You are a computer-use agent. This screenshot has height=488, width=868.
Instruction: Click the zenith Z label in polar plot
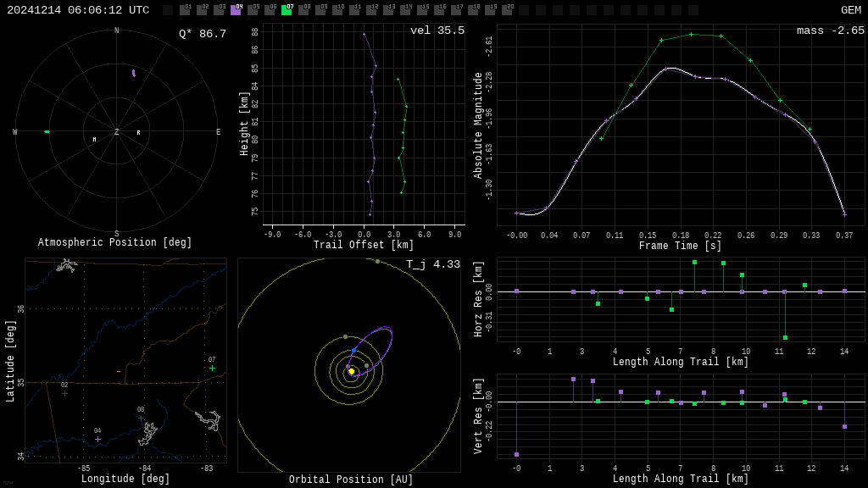pyautogui.click(x=116, y=132)
